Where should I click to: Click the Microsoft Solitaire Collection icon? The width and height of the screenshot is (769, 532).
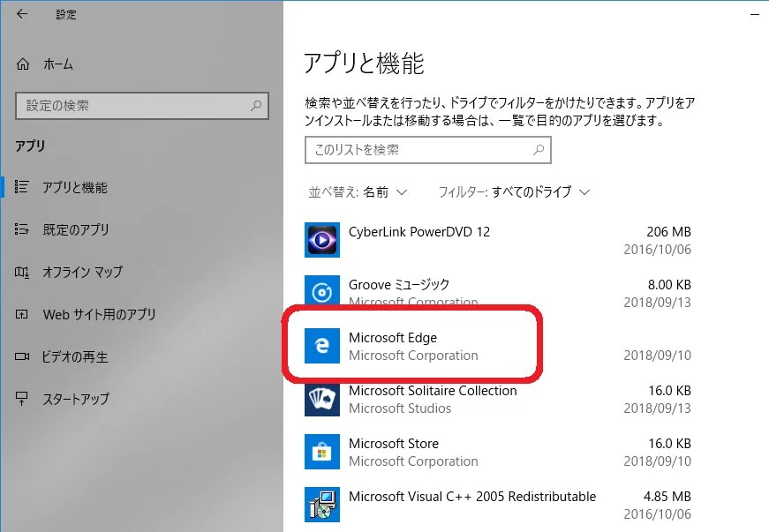tap(321, 400)
